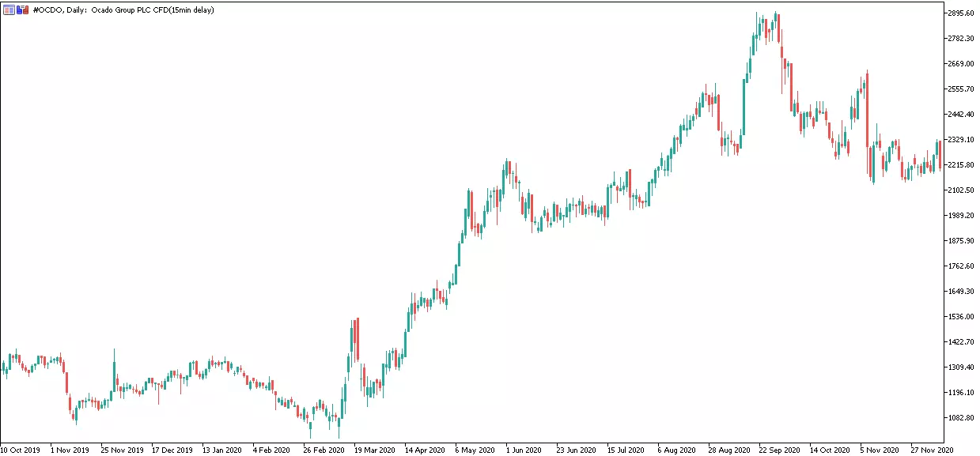
Task: Click the 1309.40 price axis label
Action: [x=961, y=367]
